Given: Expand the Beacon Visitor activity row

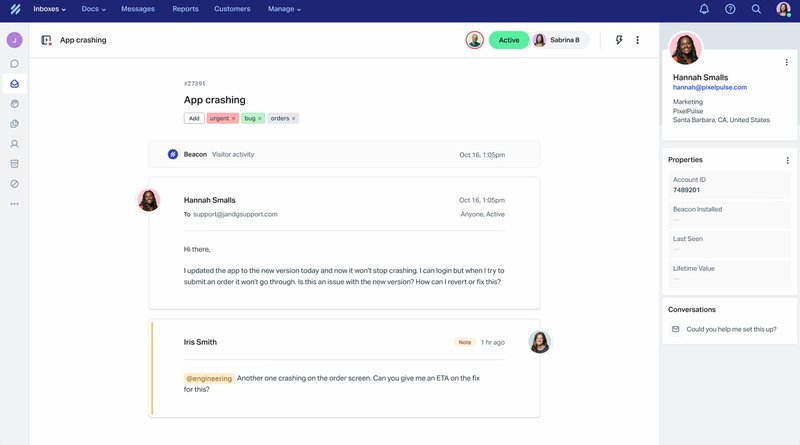Looking at the screenshot, I should pyautogui.click(x=344, y=154).
